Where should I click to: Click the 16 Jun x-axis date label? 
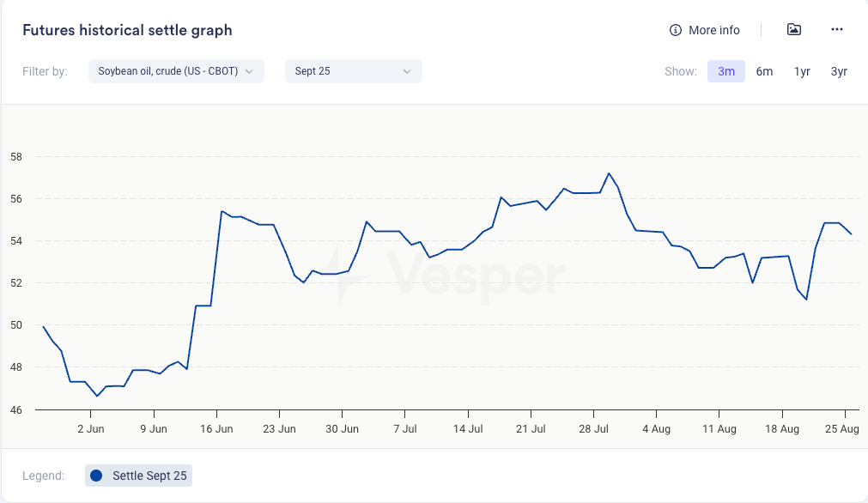[x=217, y=428]
